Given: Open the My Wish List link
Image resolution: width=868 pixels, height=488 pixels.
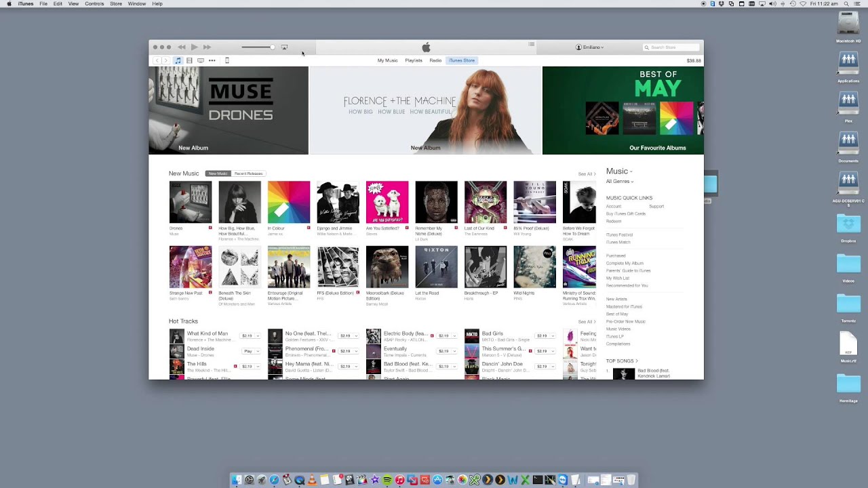Looking at the screenshot, I should (618, 278).
